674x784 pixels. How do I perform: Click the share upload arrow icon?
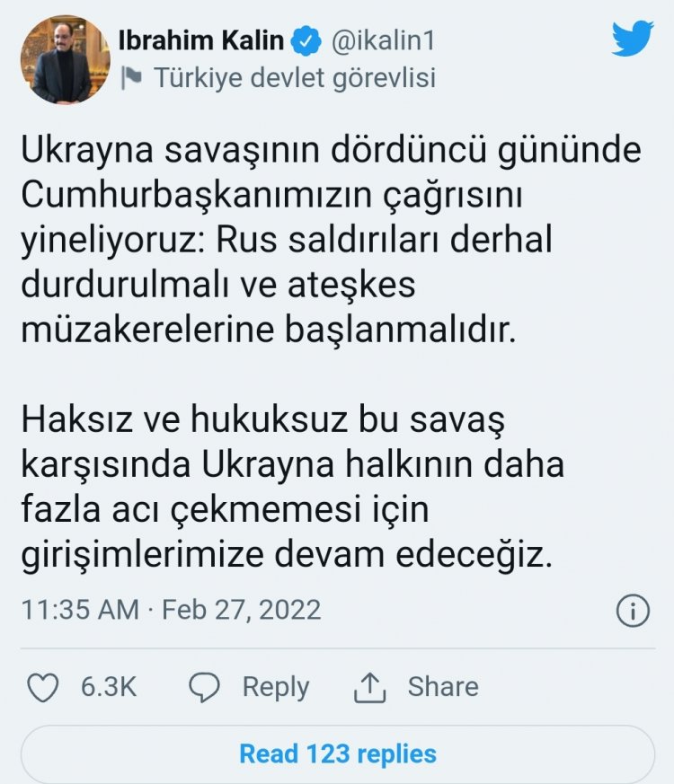368,688
